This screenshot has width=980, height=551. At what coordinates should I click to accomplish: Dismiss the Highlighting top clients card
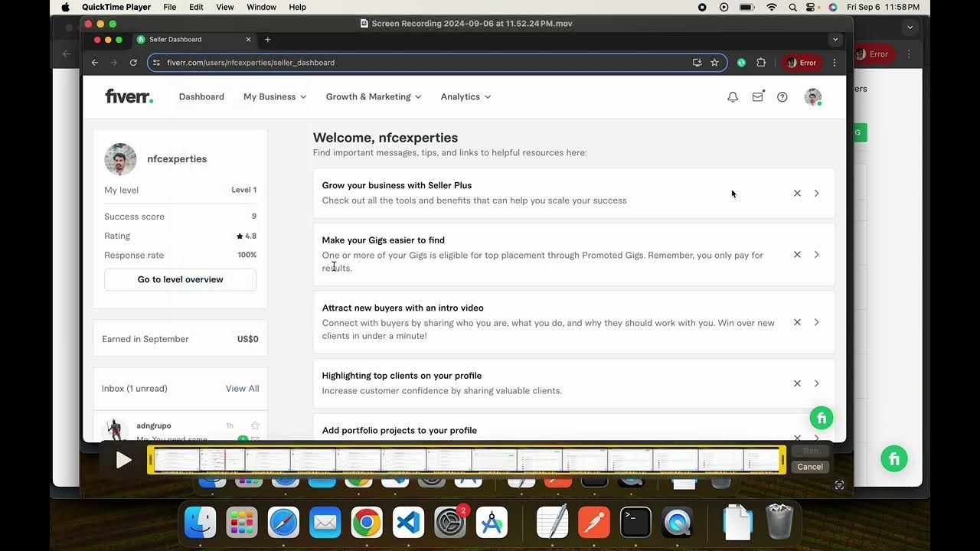797,383
